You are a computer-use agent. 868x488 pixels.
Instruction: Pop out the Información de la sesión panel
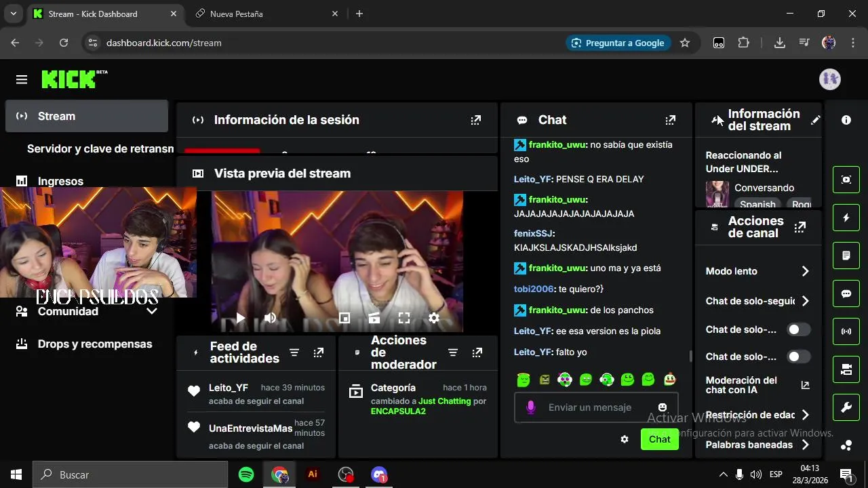[476, 120]
